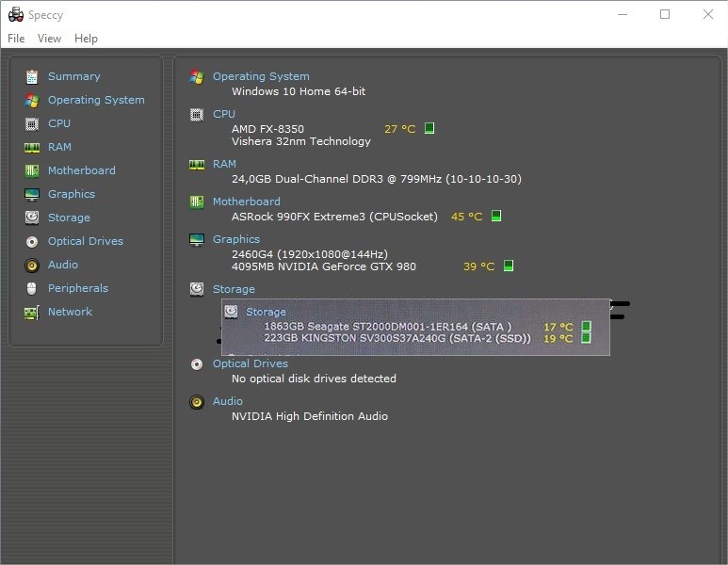This screenshot has width=728, height=565.
Task: Click the Graphics heading link in the summary
Action: pos(236,239)
